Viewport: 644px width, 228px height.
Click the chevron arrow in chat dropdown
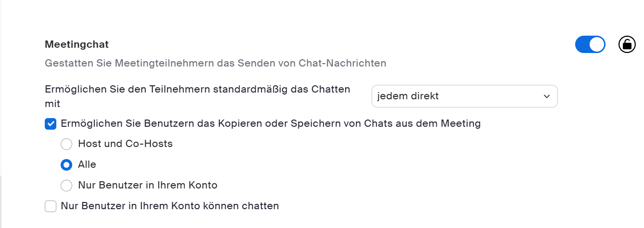[x=546, y=96]
